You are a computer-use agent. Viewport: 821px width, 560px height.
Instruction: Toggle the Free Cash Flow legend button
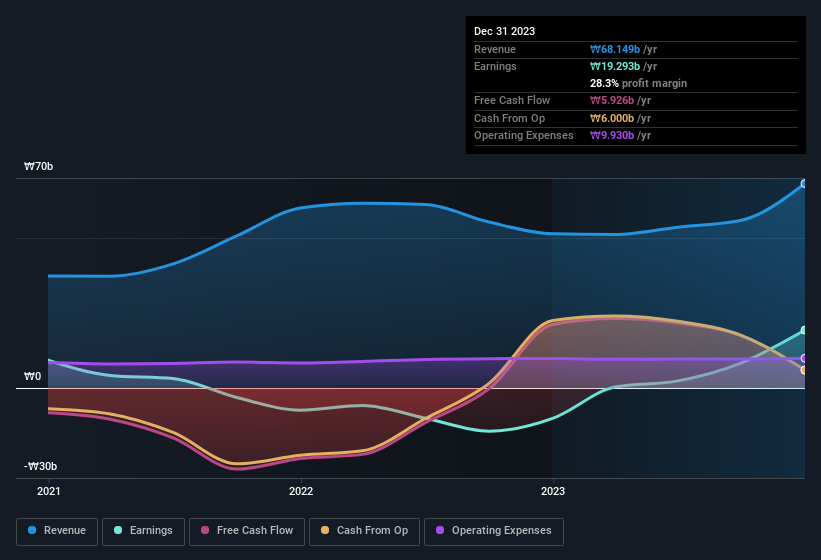(247, 531)
